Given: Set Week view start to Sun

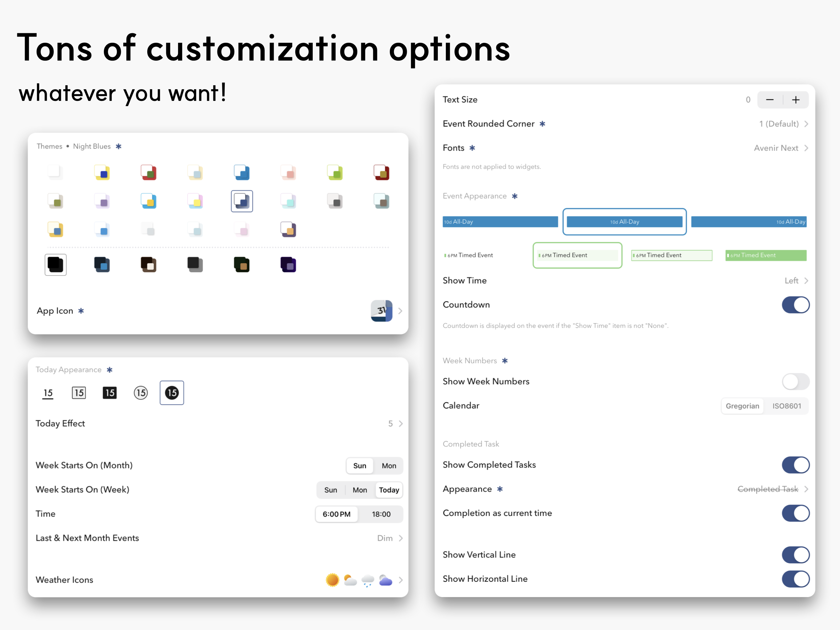Looking at the screenshot, I should click(x=331, y=490).
